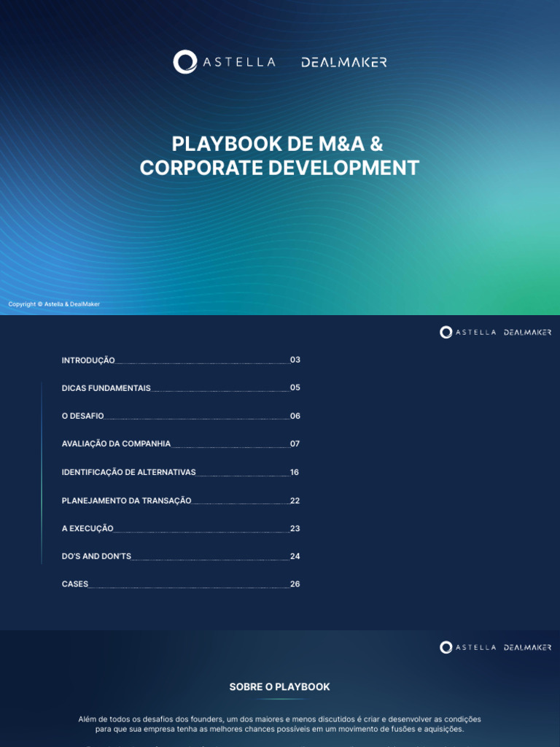The width and height of the screenshot is (560, 747).
Task: Click the DealMaker logo above table of contents
Action: [528, 333]
